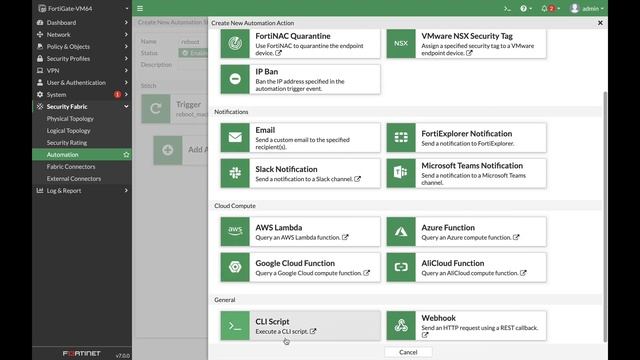Click the action list vertical scrollbar
640x360 pixels.
[x=605, y=216]
